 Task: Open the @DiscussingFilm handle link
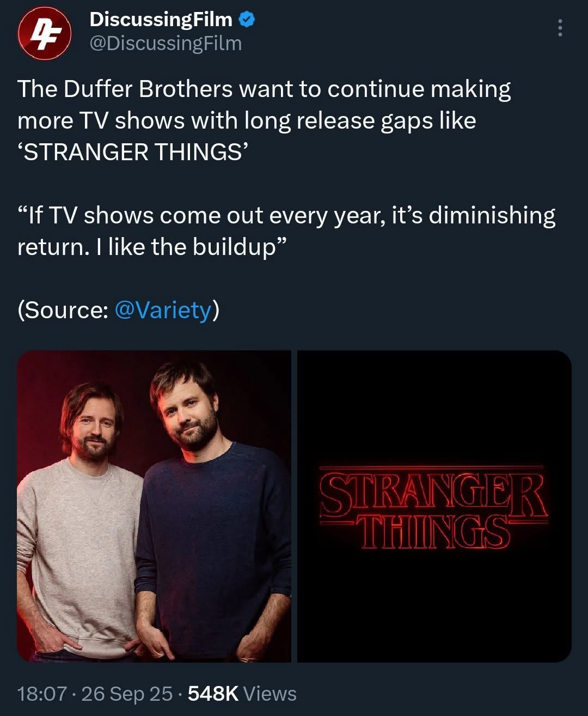coord(166,44)
